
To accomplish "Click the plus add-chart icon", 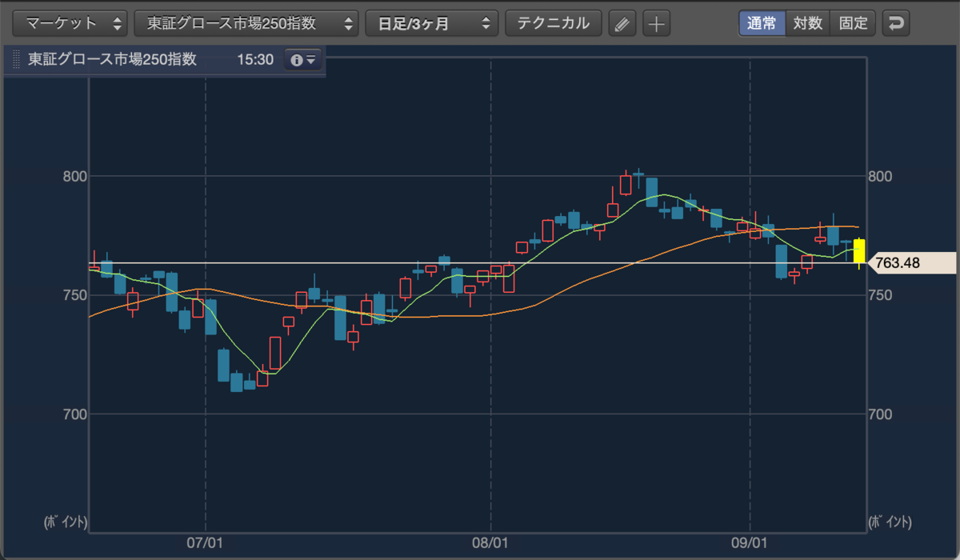I will (656, 23).
